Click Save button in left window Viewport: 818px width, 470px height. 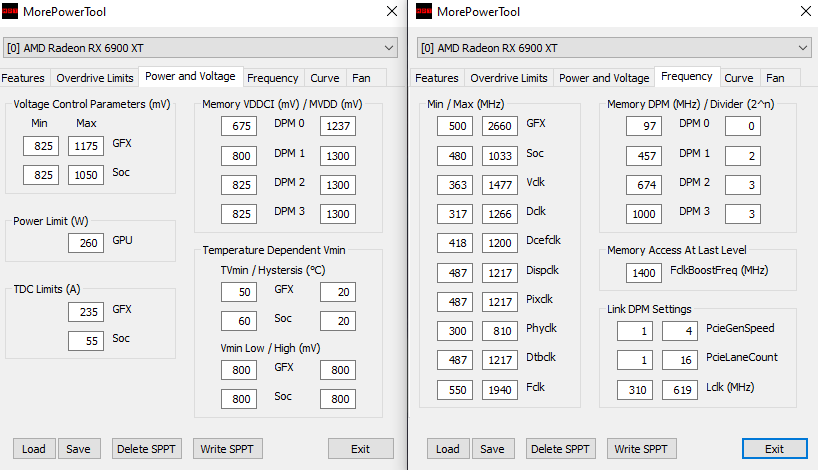(x=79, y=449)
